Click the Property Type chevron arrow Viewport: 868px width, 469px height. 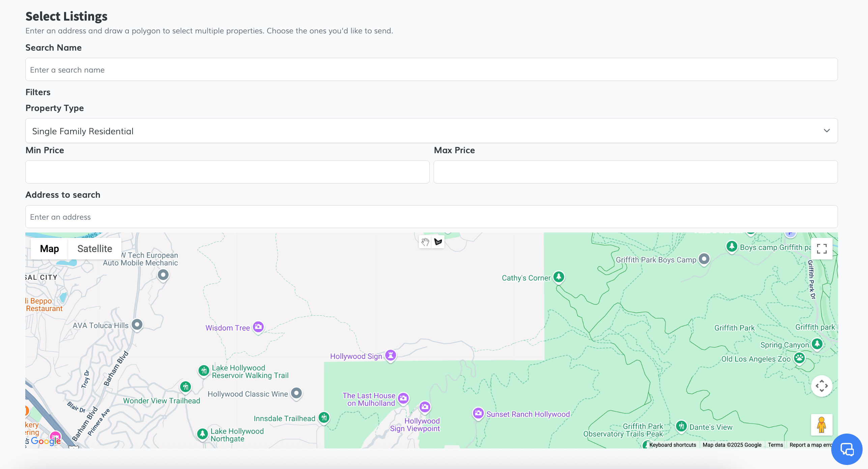(x=827, y=131)
